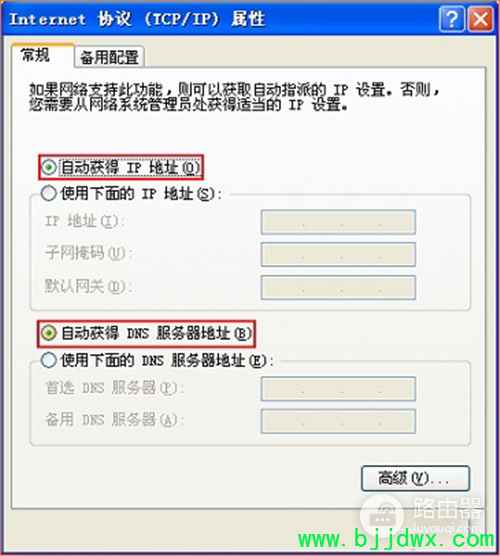Click the IP settings description paragraph
Screen dimensions: 500x556
coord(234,97)
